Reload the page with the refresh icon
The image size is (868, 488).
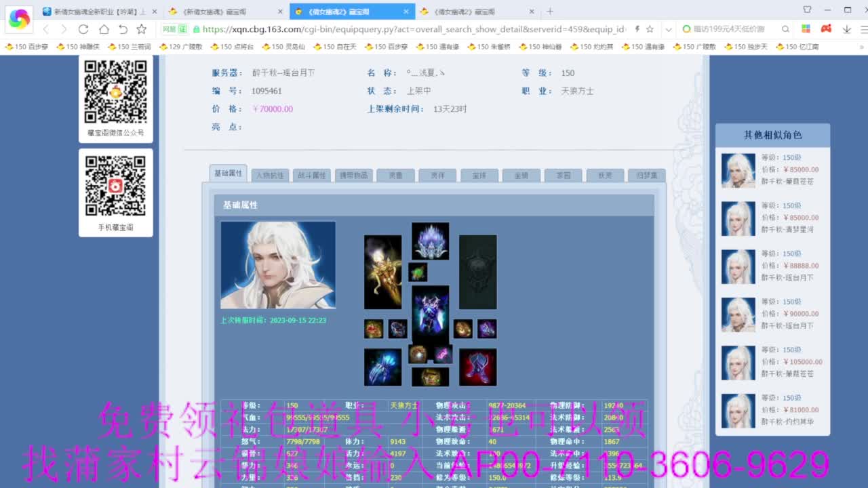[83, 29]
